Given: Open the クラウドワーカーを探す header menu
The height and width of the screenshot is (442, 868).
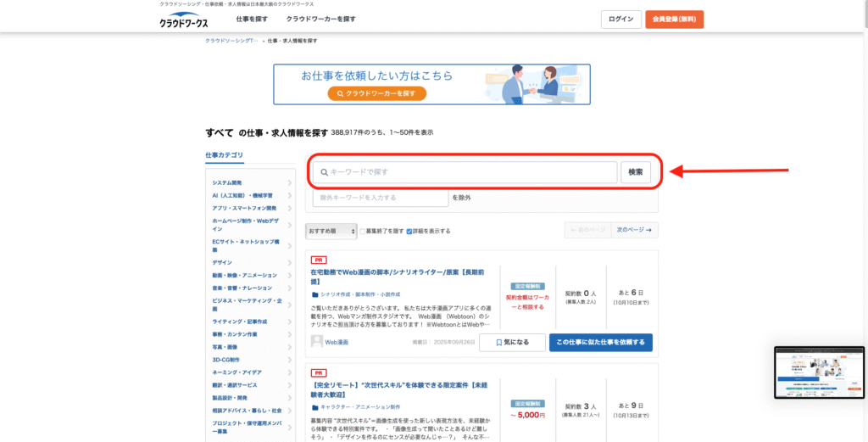Looking at the screenshot, I should tap(320, 19).
